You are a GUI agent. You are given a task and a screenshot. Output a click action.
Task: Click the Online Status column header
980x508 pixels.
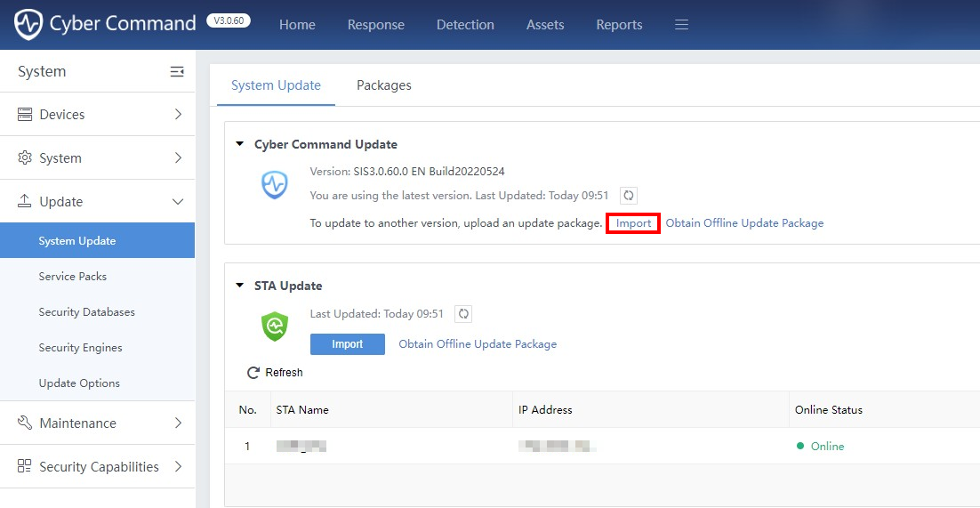829,410
